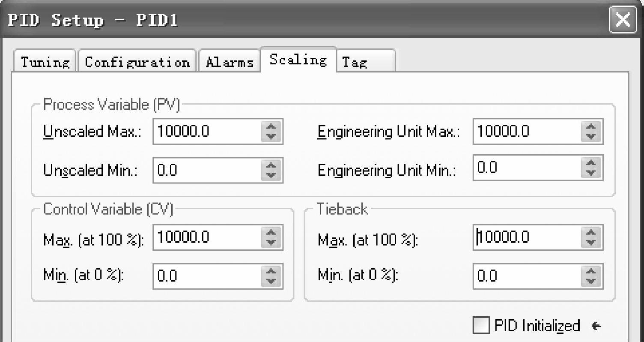This screenshot has height=342, width=644.
Task: Decrease Engineering Unit Min. with down arrow
Action: click(x=590, y=173)
